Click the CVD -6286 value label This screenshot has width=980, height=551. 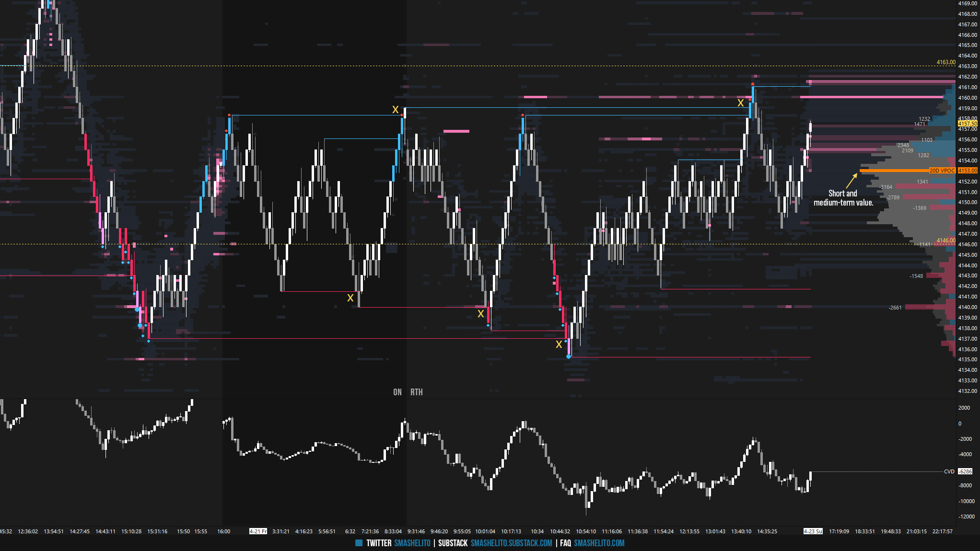(965, 471)
